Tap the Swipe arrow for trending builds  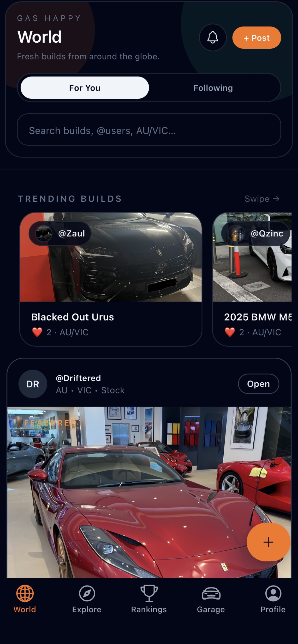(x=262, y=199)
